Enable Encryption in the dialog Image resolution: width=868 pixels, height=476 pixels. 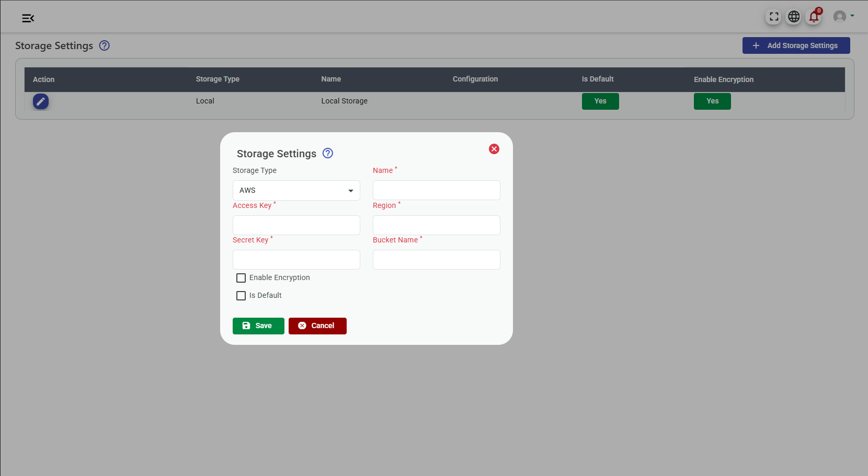tap(241, 277)
